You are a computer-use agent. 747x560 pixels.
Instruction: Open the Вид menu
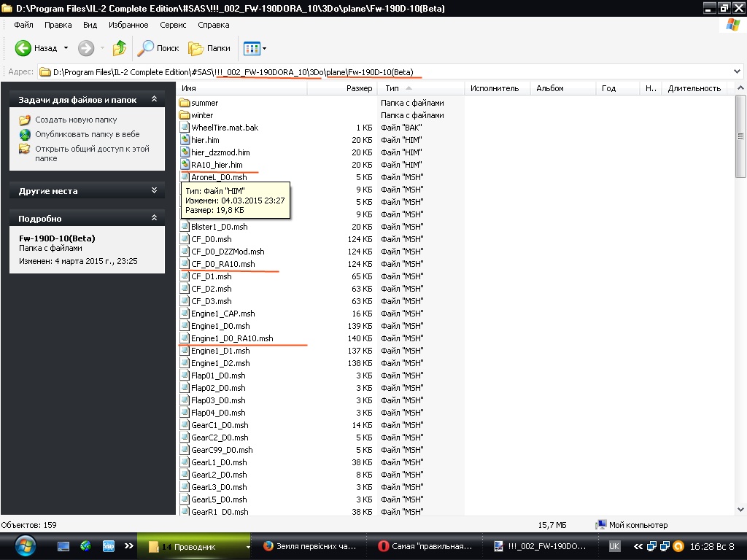[90, 25]
